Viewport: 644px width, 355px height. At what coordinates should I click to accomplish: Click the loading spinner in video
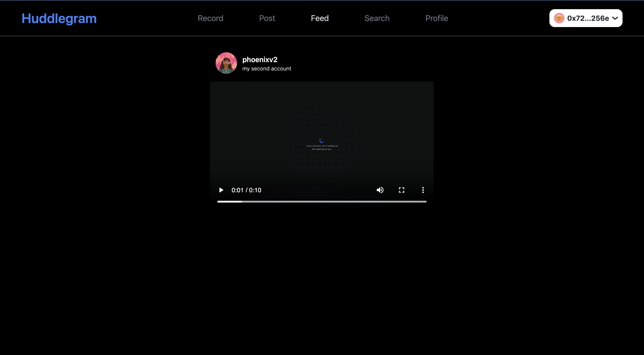click(322, 141)
